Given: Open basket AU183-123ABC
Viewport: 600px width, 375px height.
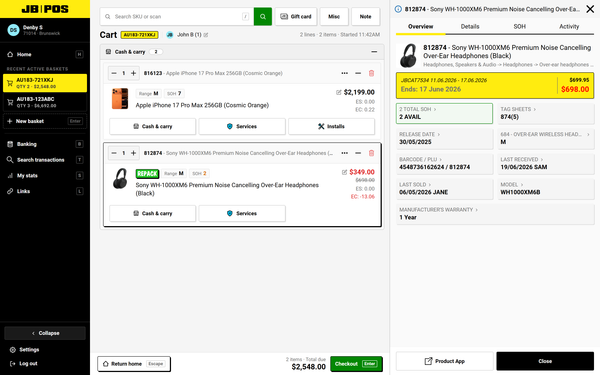Looking at the screenshot, I should [45, 102].
